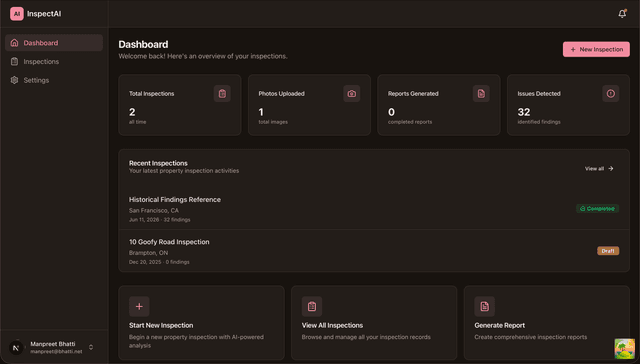Click the Settings gear icon in sidebar
This screenshot has height=364, width=640.
click(x=14, y=80)
